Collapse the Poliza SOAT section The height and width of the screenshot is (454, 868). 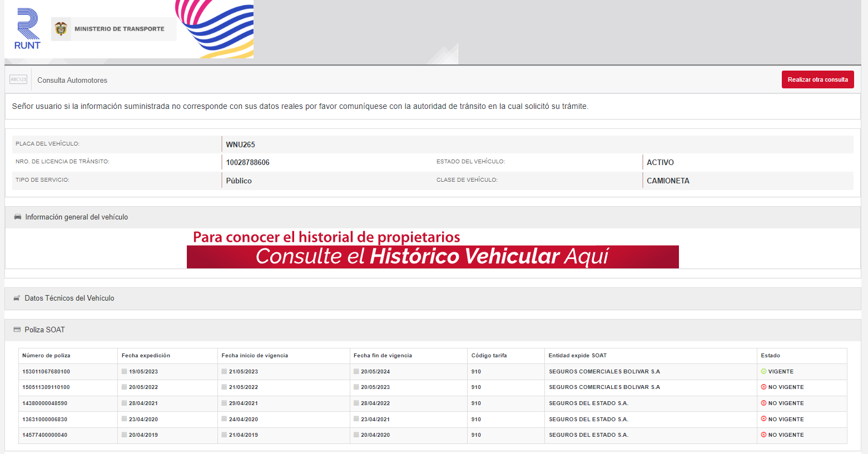44,330
